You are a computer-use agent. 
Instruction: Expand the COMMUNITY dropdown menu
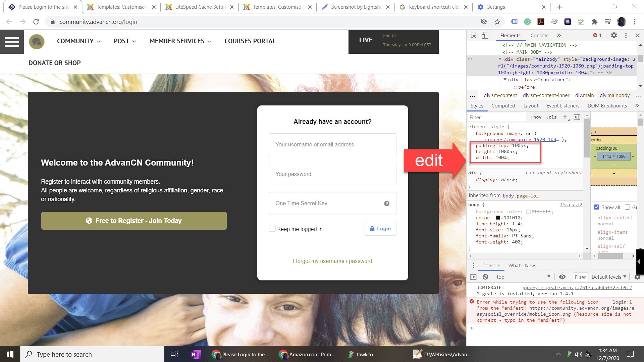pyautogui.click(x=78, y=41)
